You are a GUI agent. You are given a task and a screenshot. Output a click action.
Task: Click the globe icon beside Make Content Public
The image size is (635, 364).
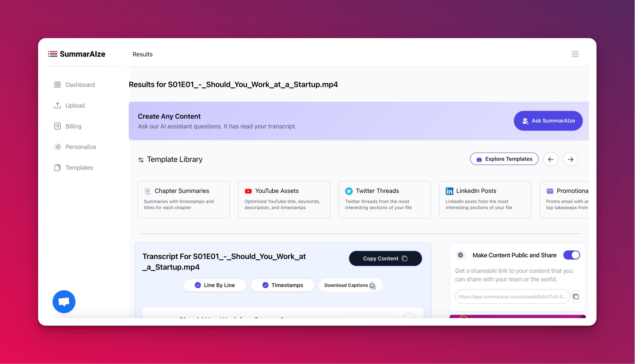460,255
